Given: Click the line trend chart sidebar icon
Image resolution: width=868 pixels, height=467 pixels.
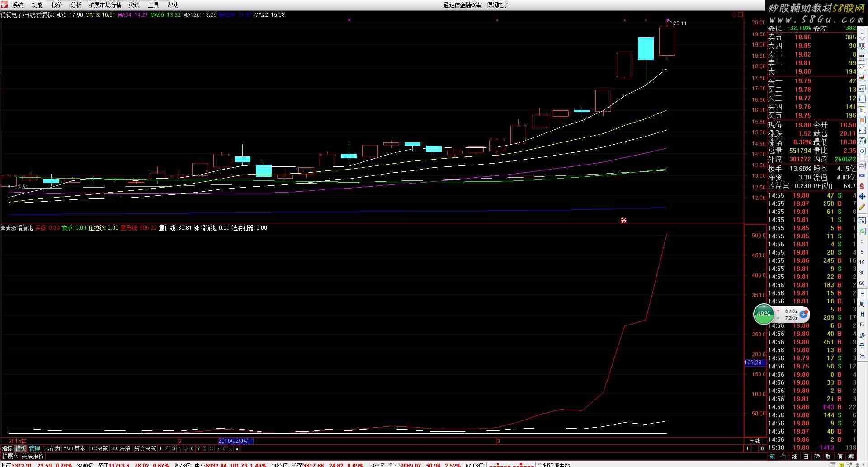Looking at the screenshot, I should point(862,67).
